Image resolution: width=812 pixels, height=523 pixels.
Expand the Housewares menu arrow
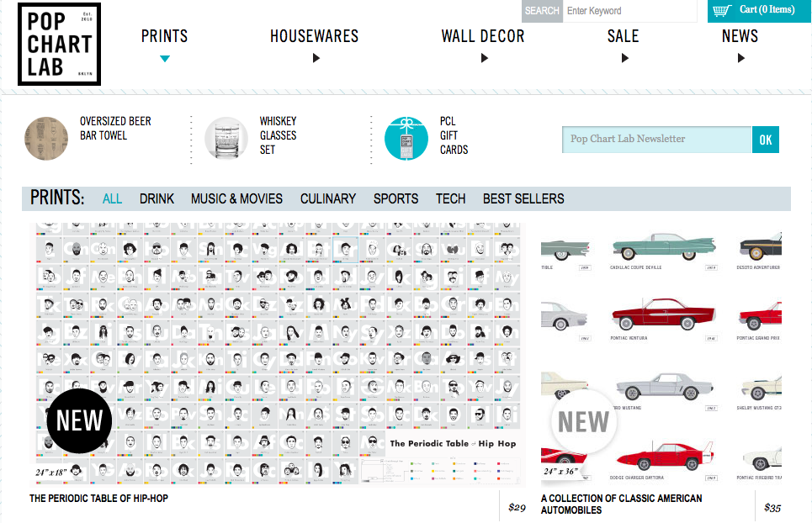tap(316, 59)
